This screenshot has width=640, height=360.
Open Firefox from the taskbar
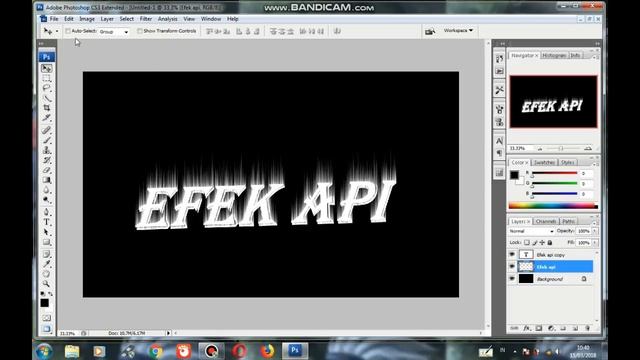pos(267,351)
